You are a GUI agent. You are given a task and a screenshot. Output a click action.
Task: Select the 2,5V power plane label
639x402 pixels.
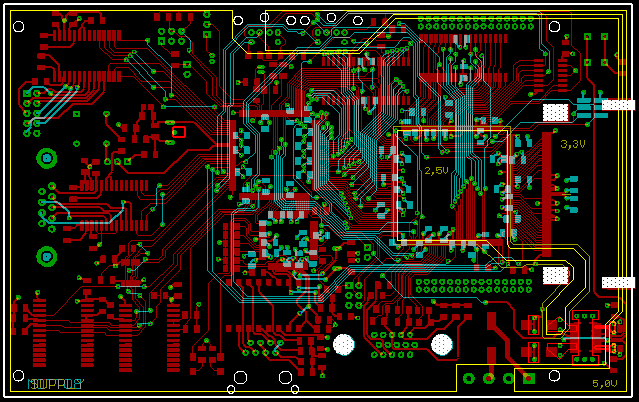coord(436,171)
